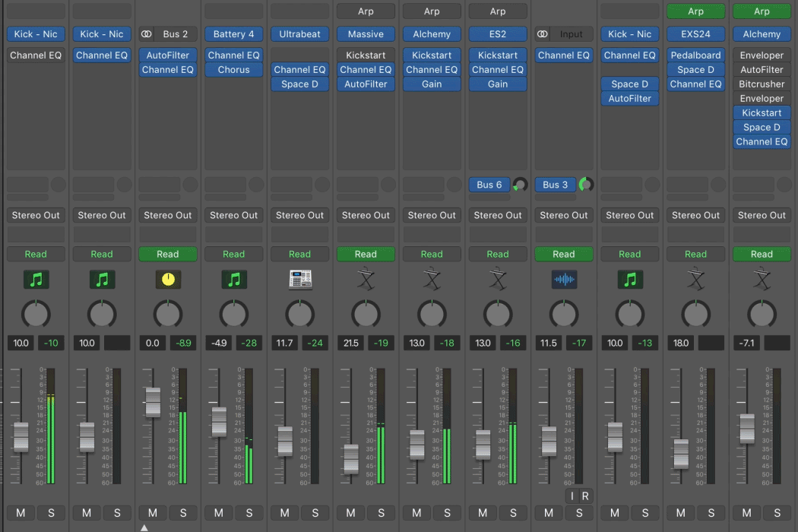Image resolution: width=798 pixels, height=532 pixels.
Task: Open the Bitcrusher plugin on Alchemy channel
Action: click(762, 84)
